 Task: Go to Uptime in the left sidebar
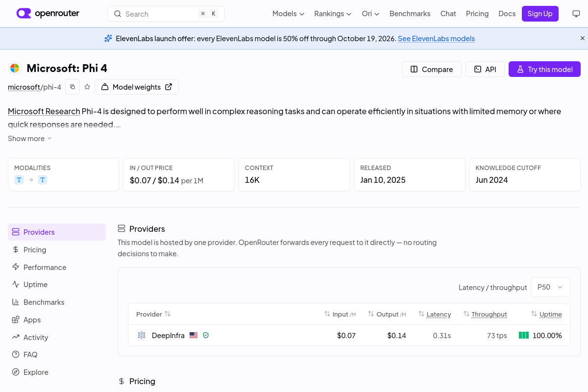pyautogui.click(x=57, y=284)
